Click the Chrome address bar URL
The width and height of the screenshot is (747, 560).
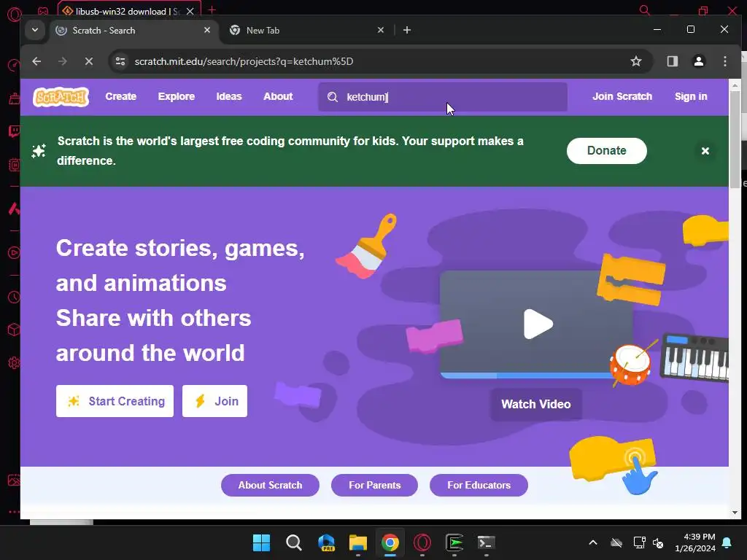244,61
